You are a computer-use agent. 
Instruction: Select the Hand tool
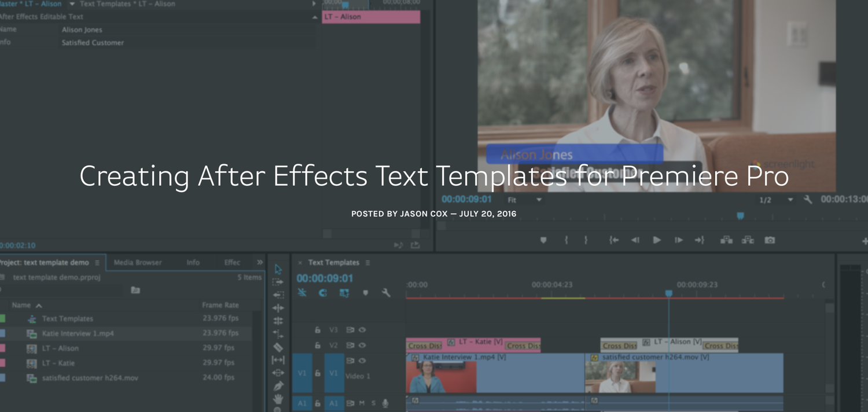[x=278, y=399]
